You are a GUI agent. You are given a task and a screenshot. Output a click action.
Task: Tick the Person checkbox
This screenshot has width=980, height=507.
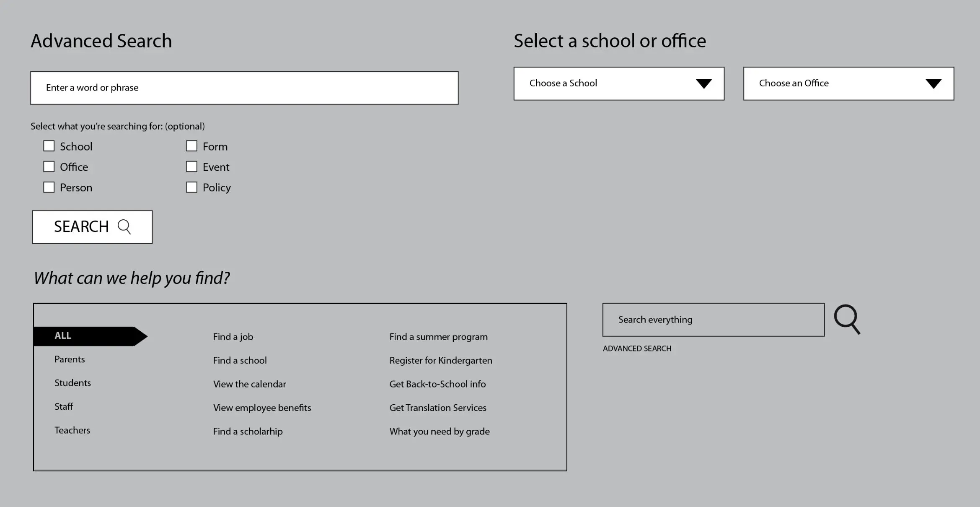pyautogui.click(x=49, y=187)
